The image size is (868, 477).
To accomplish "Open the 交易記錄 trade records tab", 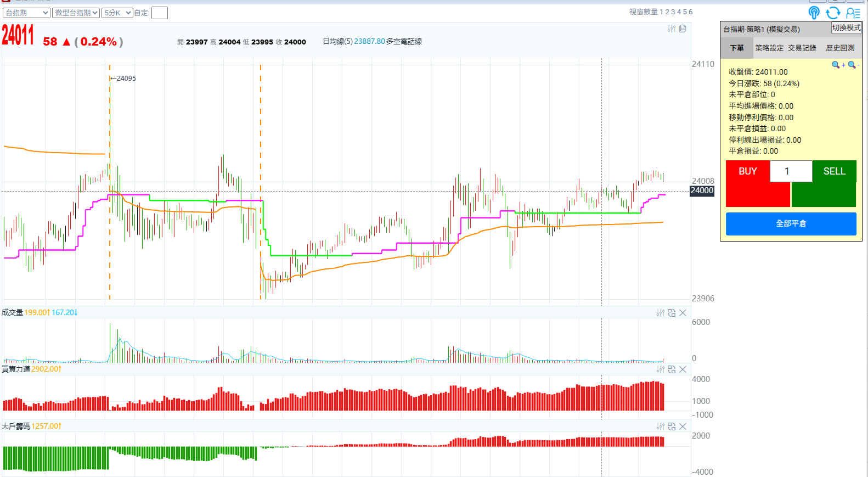I will point(802,48).
